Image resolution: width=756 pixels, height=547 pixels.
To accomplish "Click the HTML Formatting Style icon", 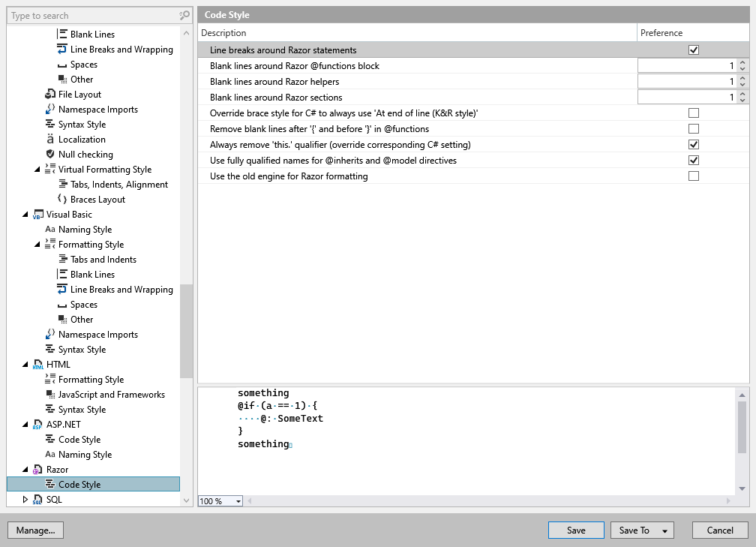I will click(50, 379).
